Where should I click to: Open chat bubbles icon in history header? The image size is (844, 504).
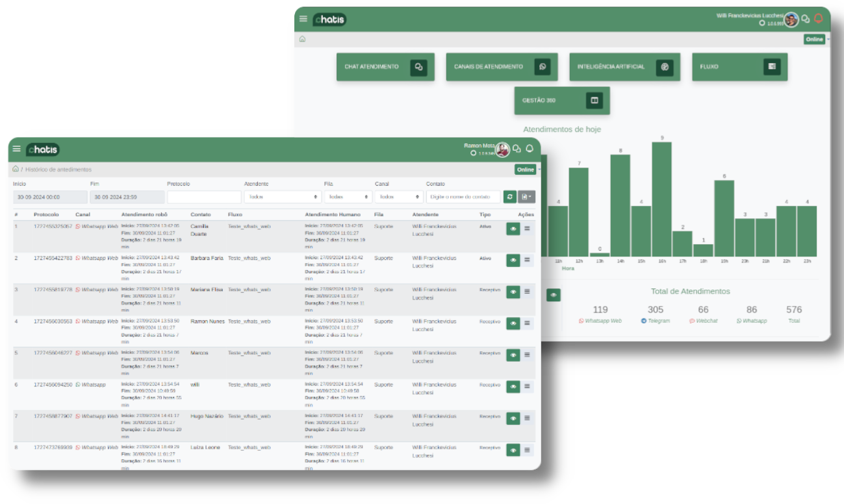[x=517, y=149]
